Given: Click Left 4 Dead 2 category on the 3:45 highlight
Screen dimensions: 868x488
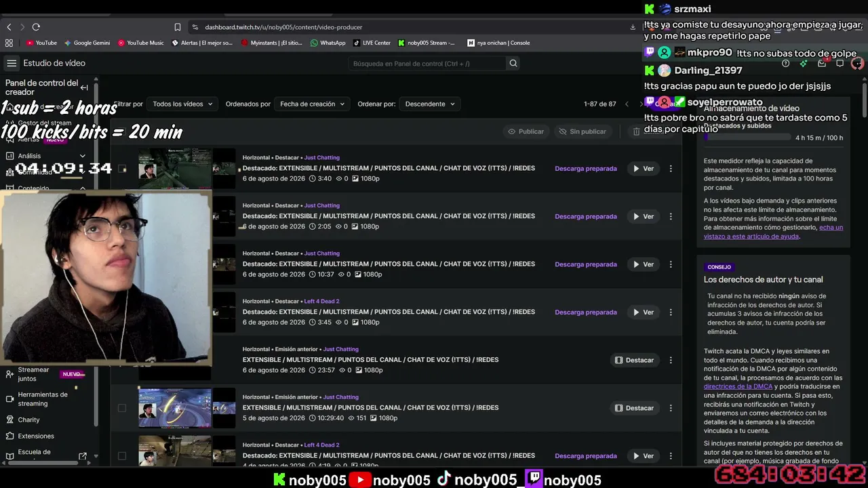Looking at the screenshot, I should 321,301.
